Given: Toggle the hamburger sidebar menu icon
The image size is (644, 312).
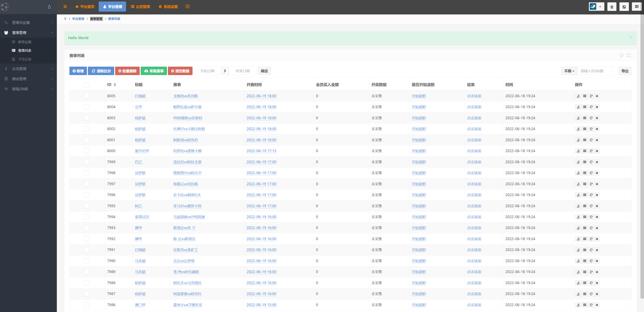Looking at the screenshot, I should click(65, 7).
